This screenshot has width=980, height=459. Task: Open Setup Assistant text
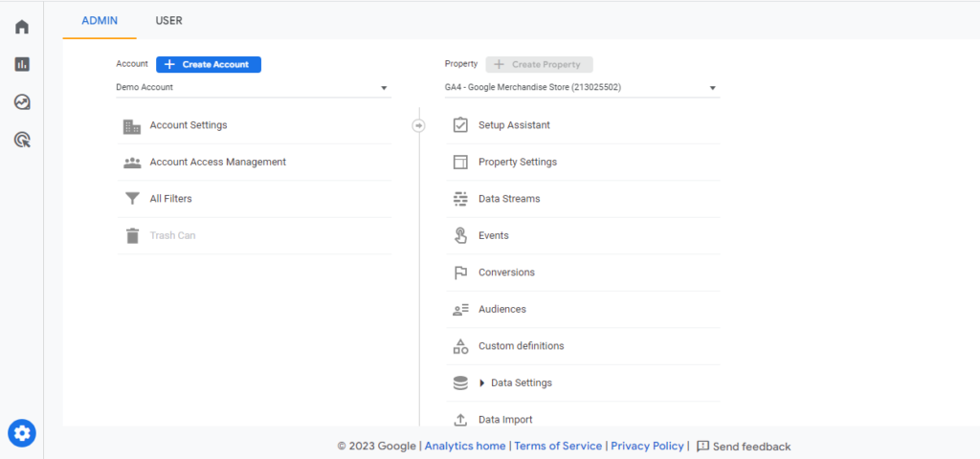coord(514,125)
